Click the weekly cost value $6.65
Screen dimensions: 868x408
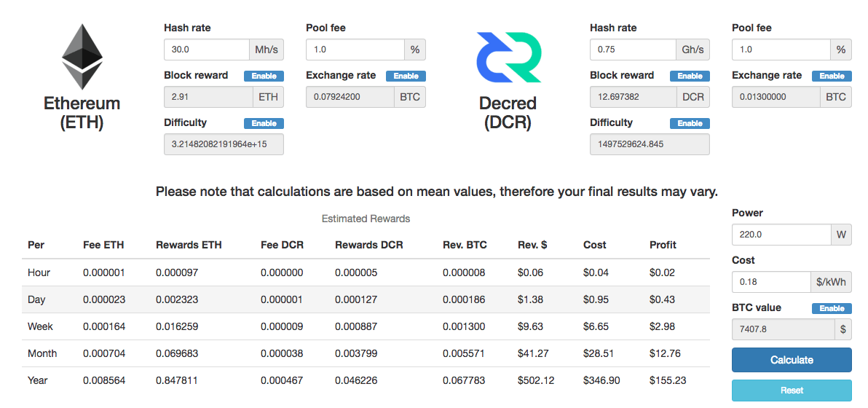[596, 326]
